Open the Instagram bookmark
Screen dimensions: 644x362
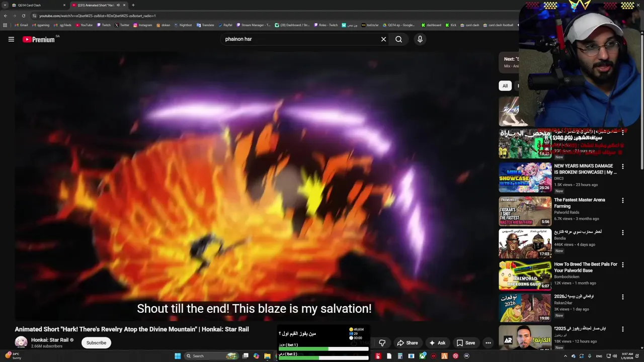pos(142,25)
